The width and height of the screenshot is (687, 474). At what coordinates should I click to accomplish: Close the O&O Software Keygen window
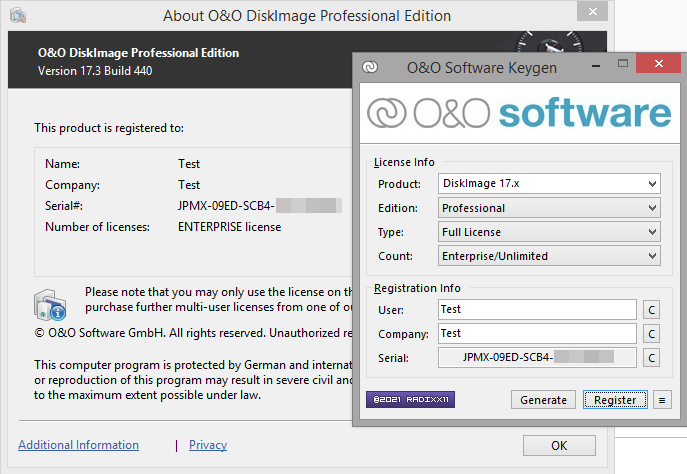click(x=658, y=64)
